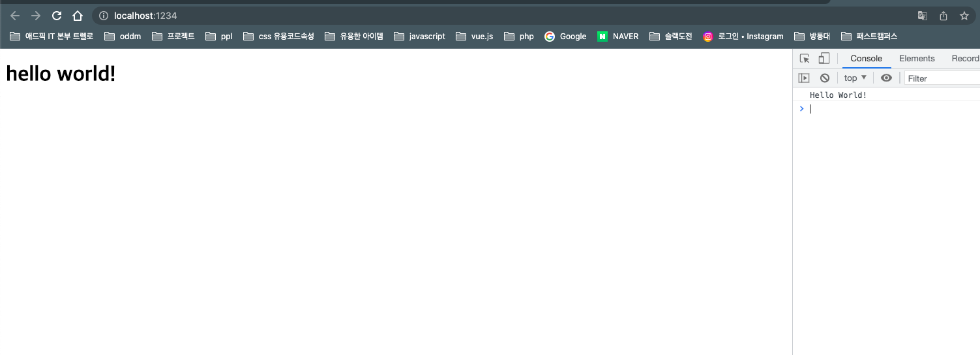The width and height of the screenshot is (980, 355).
Task: Bookmark this page with the star icon
Action: [964, 16]
